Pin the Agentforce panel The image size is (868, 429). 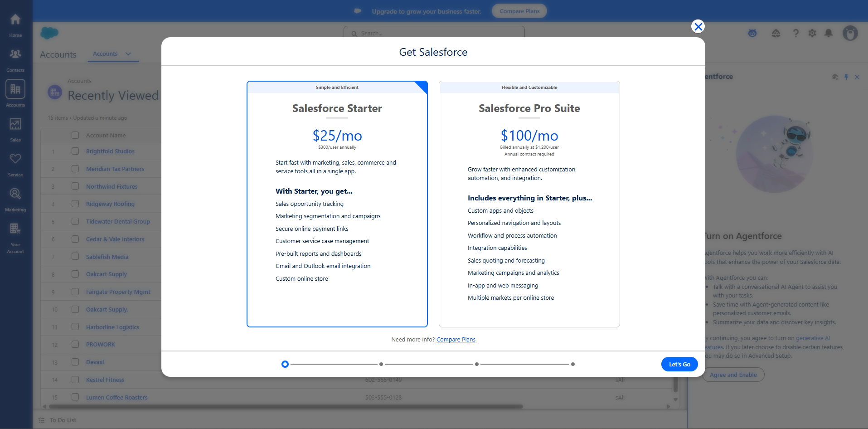[846, 77]
